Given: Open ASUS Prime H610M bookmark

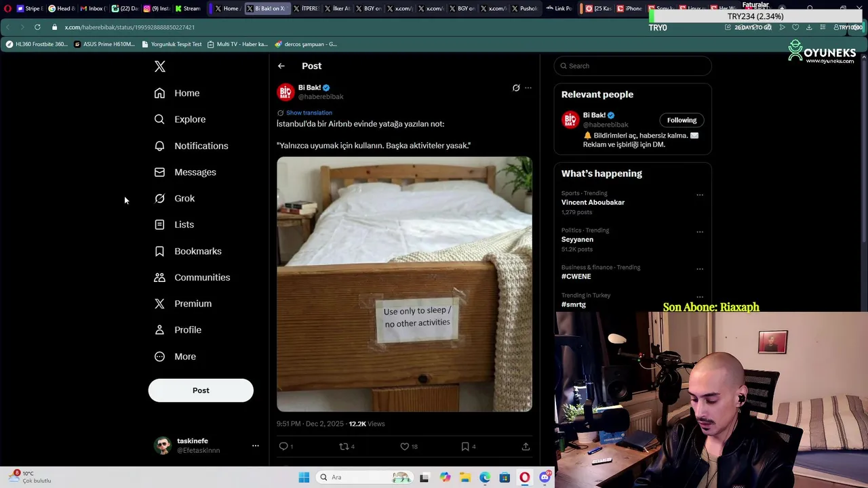Looking at the screenshot, I should pos(104,44).
